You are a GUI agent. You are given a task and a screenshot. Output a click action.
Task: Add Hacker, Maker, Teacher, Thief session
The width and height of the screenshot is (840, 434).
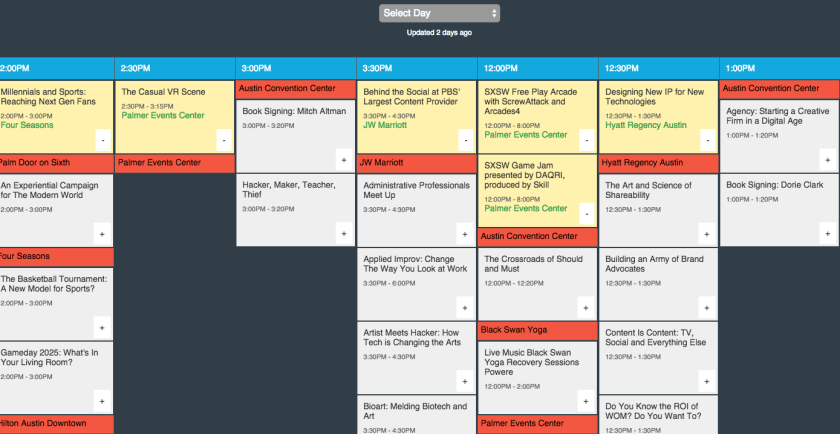344,234
